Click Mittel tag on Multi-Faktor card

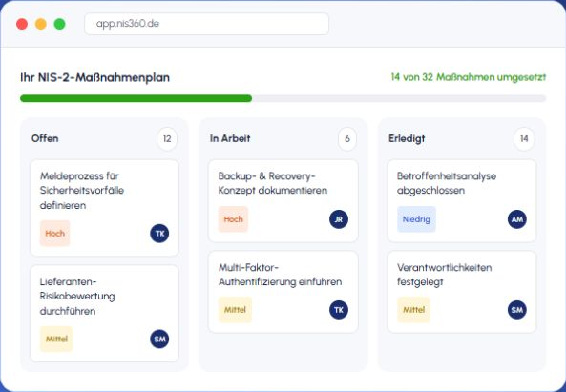click(x=235, y=310)
